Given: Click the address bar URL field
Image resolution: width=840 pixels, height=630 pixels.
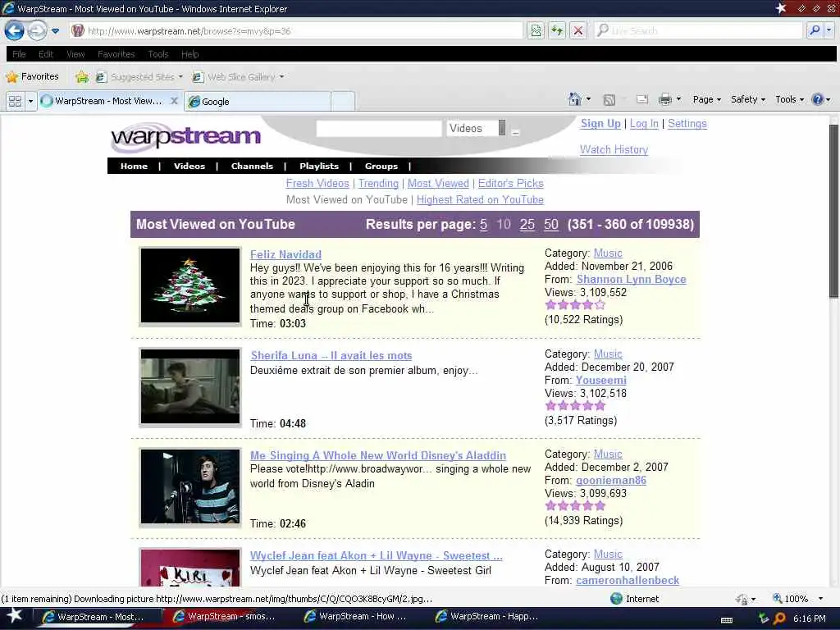Looking at the screenshot, I should tap(295, 31).
